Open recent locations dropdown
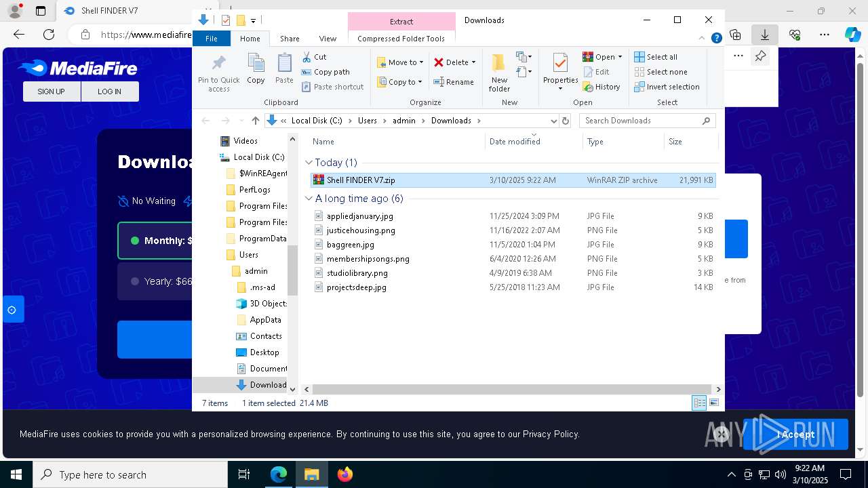The height and width of the screenshot is (488, 868). pos(241,121)
